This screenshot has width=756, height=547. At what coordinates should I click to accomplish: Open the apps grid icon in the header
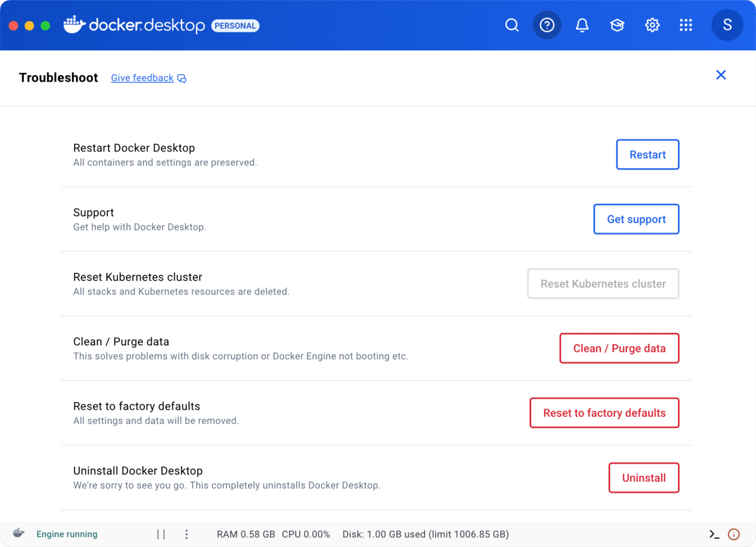pyautogui.click(x=686, y=25)
